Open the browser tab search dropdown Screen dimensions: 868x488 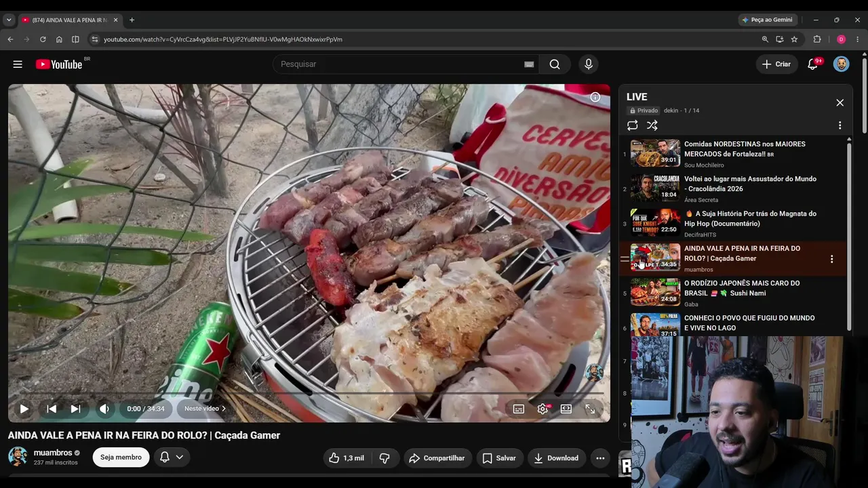click(9, 20)
